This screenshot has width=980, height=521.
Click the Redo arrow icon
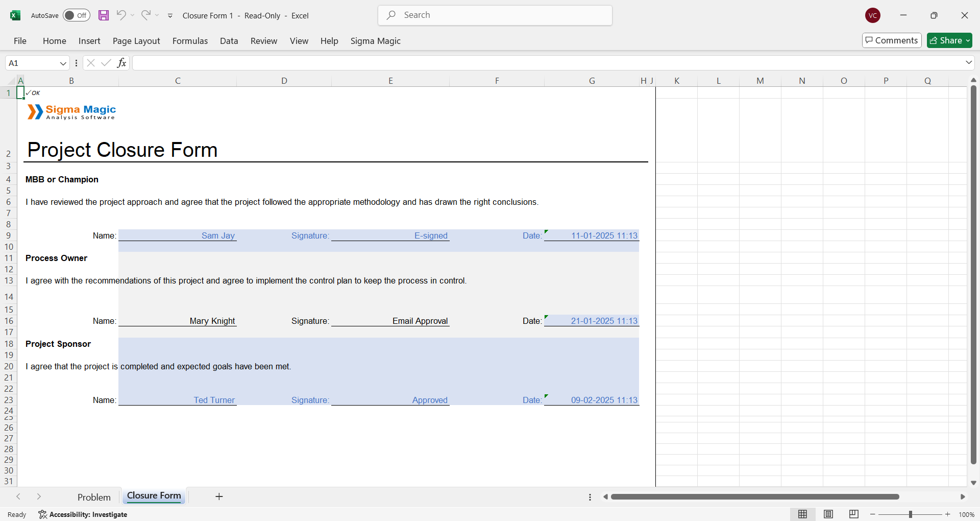point(146,15)
